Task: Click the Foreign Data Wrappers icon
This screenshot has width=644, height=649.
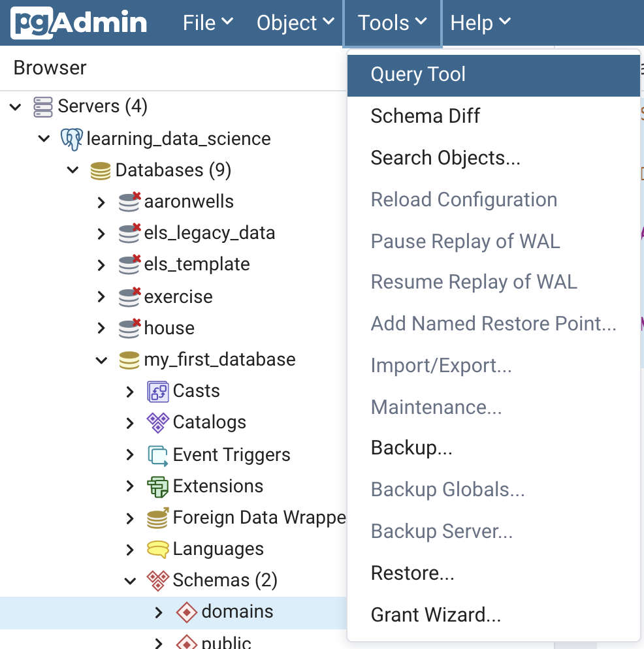Action: pyautogui.click(x=158, y=518)
